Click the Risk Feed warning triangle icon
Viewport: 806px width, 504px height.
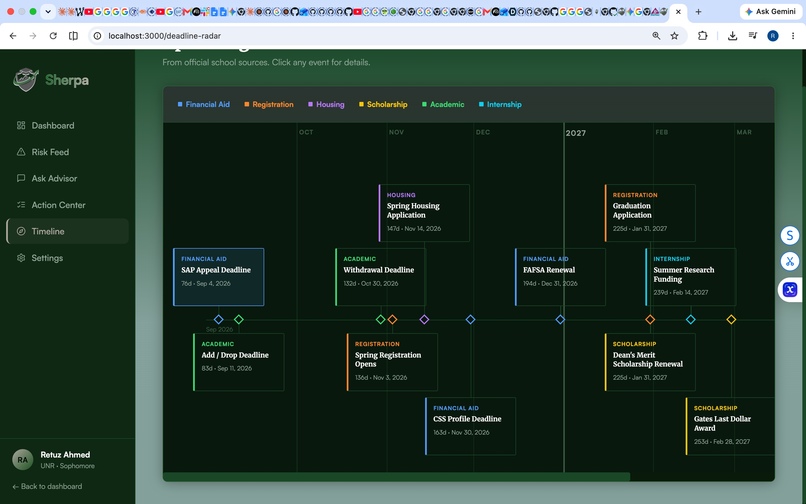(21, 152)
